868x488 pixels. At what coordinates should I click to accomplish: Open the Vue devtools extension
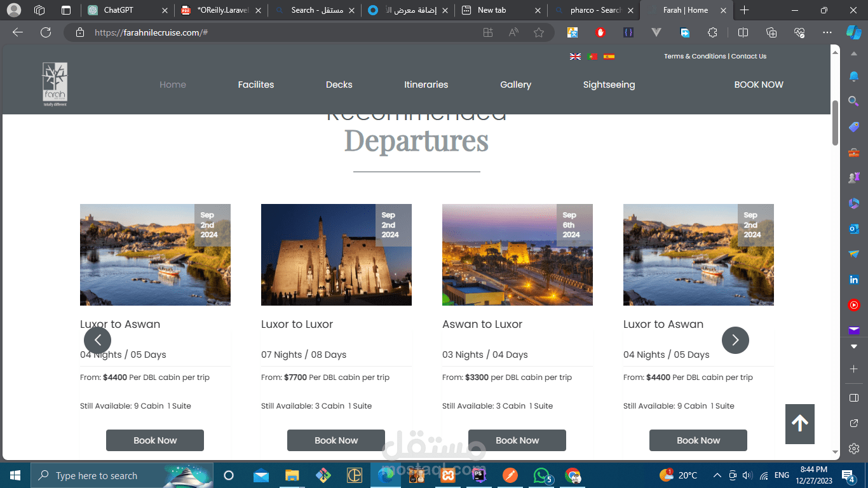coord(656,32)
